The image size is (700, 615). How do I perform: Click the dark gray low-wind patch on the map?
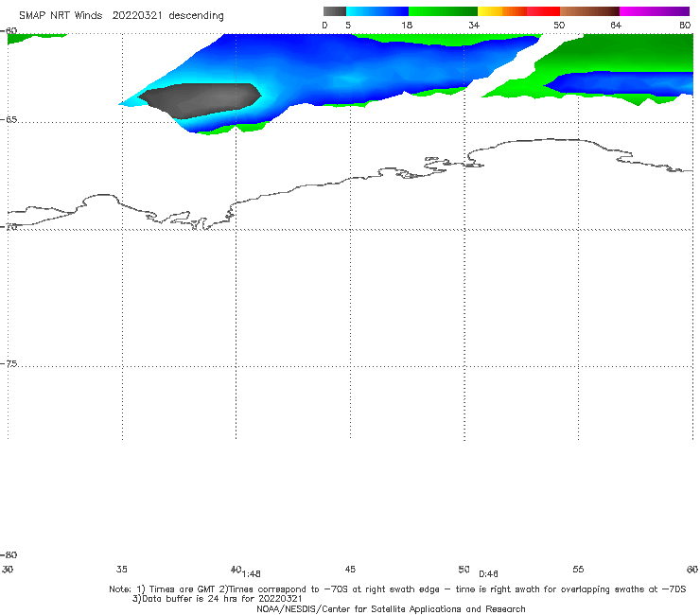pyautogui.click(x=200, y=100)
